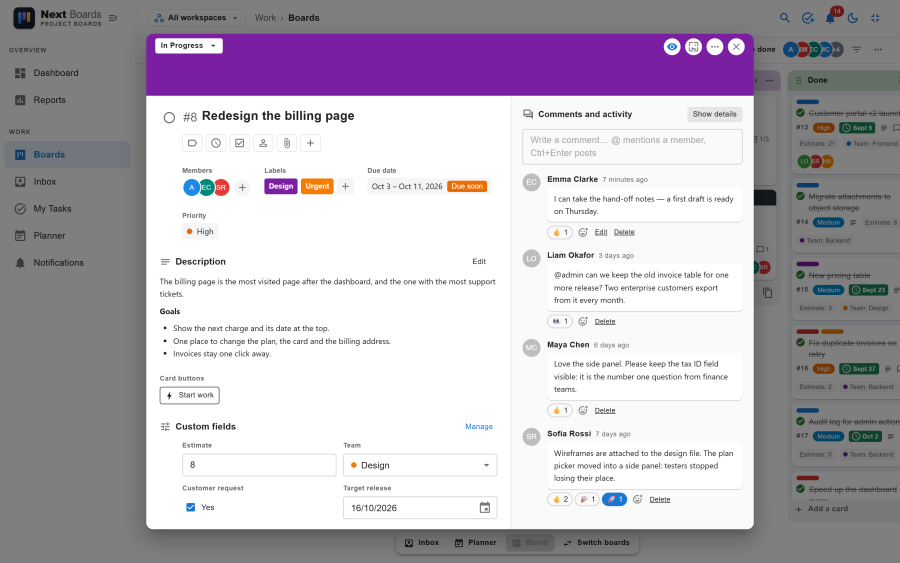
Task: Set dates with the clock icon
Action: (216, 143)
